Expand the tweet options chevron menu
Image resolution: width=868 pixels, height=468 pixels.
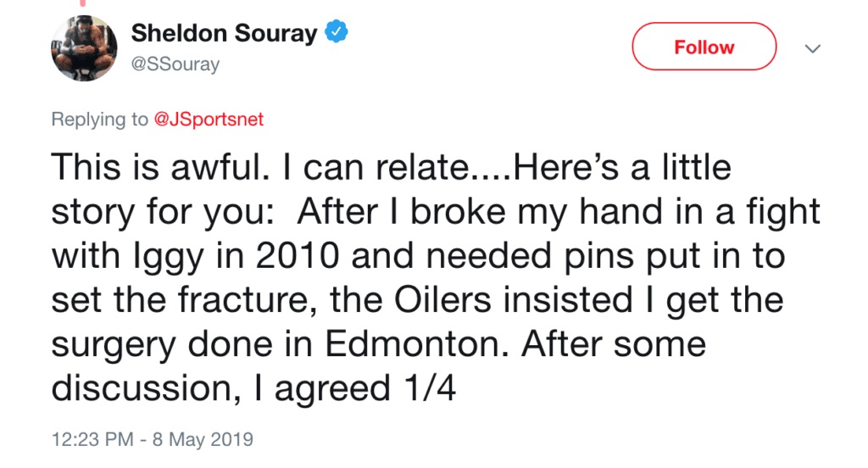click(813, 48)
